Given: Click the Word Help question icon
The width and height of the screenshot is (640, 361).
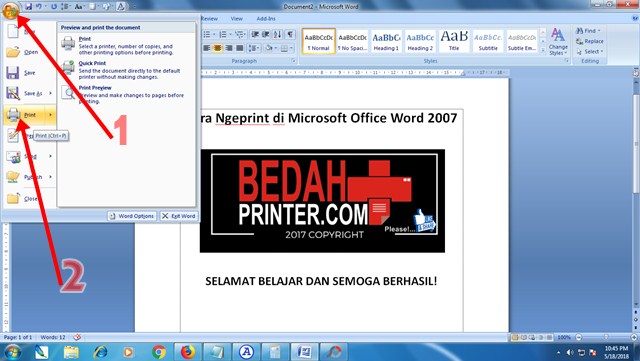Looking at the screenshot, I should click(635, 18).
